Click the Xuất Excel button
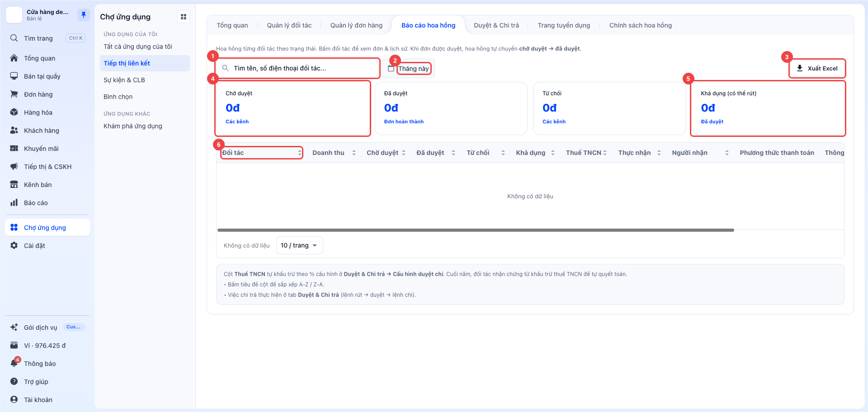868x412 pixels. 817,69
